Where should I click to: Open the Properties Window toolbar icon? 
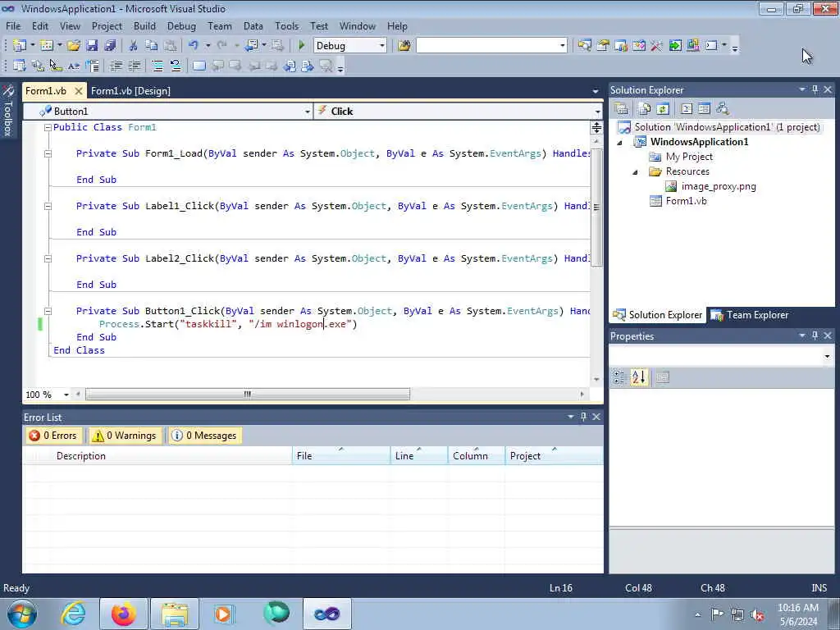pos(603,46)
